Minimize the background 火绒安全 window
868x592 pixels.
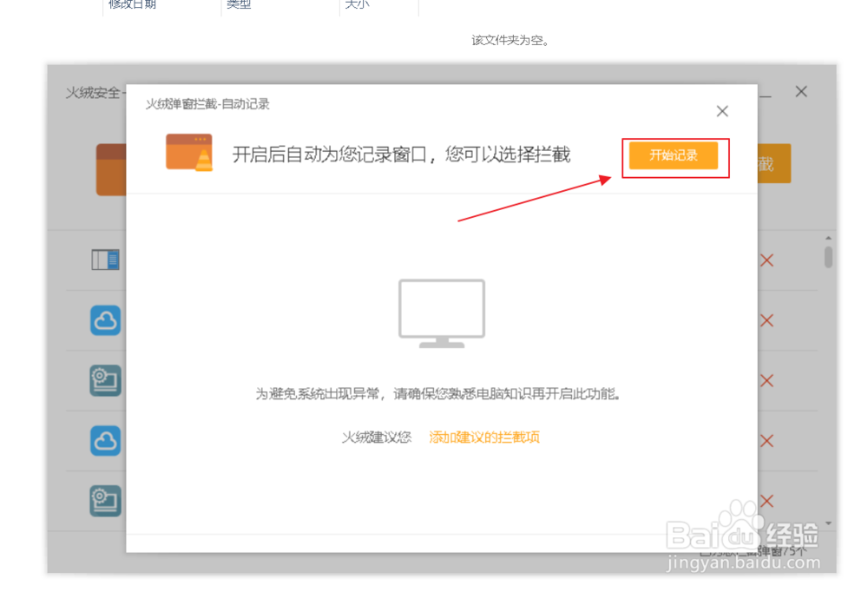point(766,95)
